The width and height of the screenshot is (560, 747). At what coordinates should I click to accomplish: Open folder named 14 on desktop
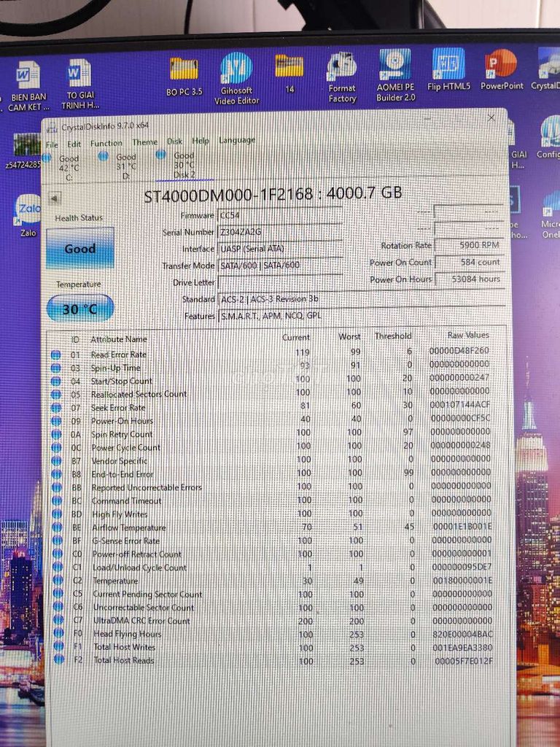tap(289, 74)
